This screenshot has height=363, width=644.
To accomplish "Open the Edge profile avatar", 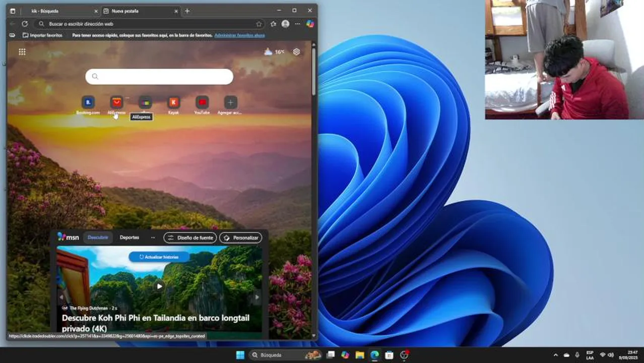I will tap(285, 24).
